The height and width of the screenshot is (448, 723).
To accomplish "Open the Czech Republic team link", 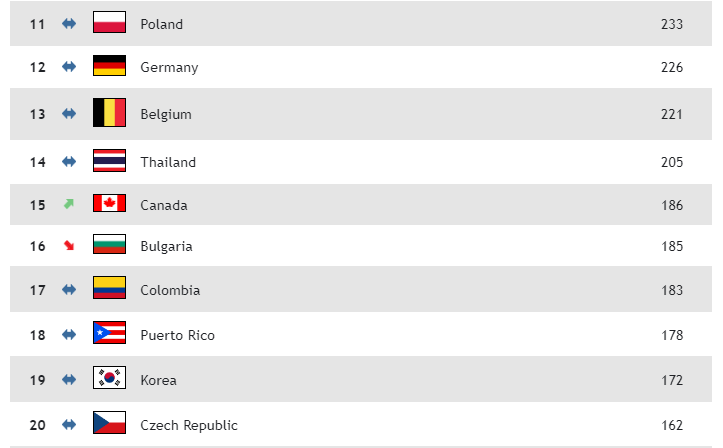I will pyautogui.click(x=189, y=425).
